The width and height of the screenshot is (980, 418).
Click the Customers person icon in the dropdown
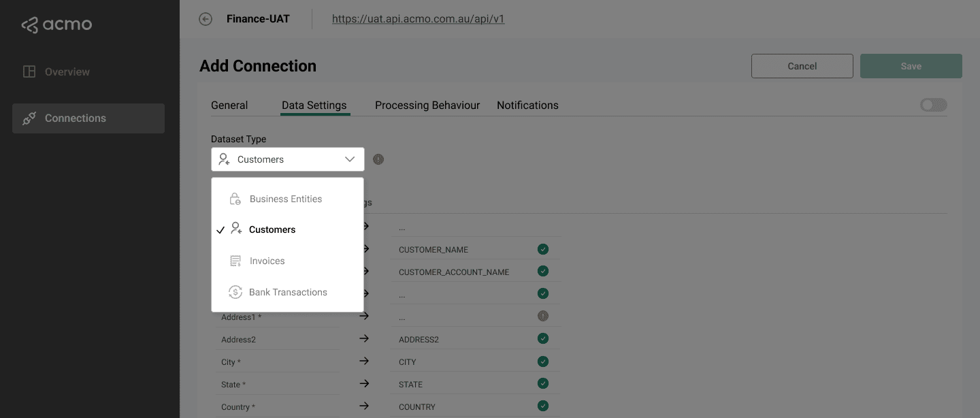coord(235,229)
